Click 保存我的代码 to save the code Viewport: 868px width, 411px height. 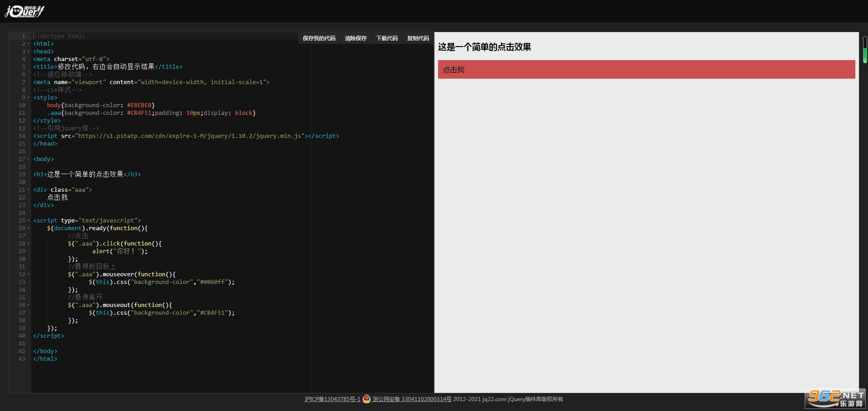click(x=319, y=38)
